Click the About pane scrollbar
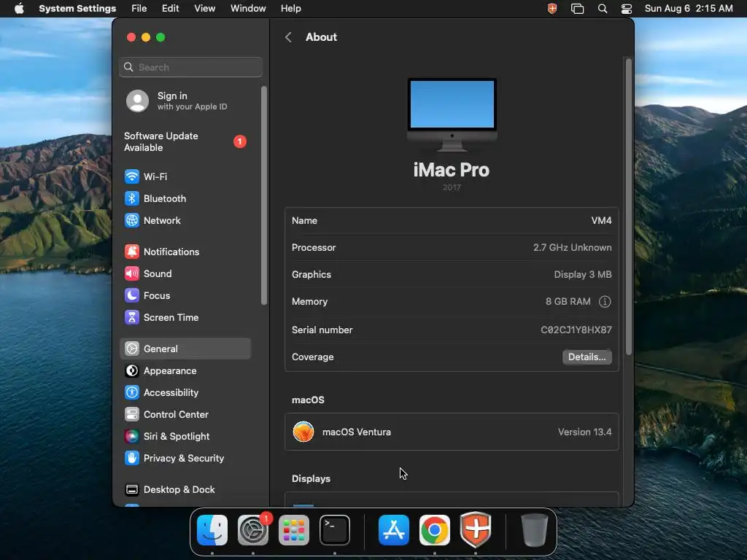The image size is (747, 560). [628, 207]
